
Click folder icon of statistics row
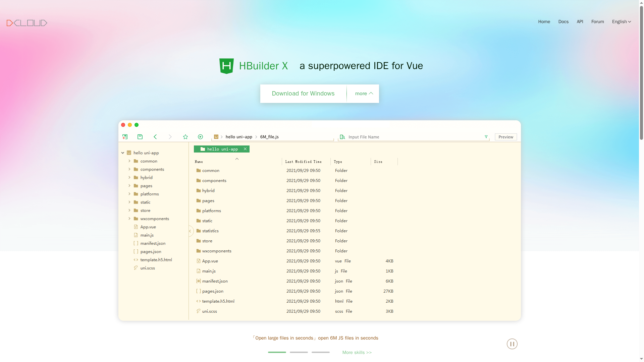[x=199, y=231]
